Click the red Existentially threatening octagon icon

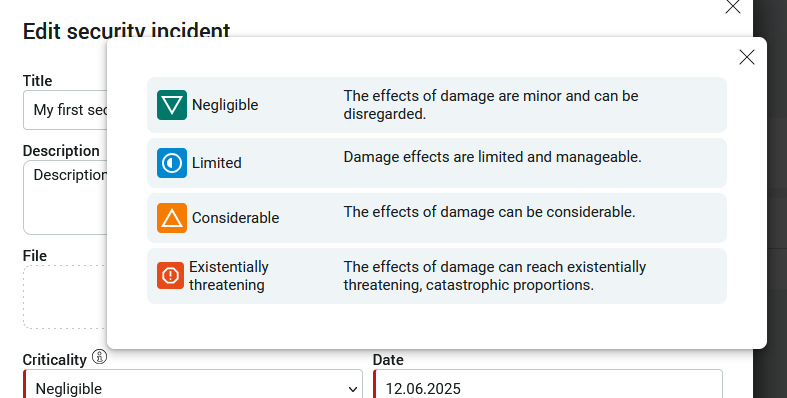pyautogui.click(x=171, y=276)
